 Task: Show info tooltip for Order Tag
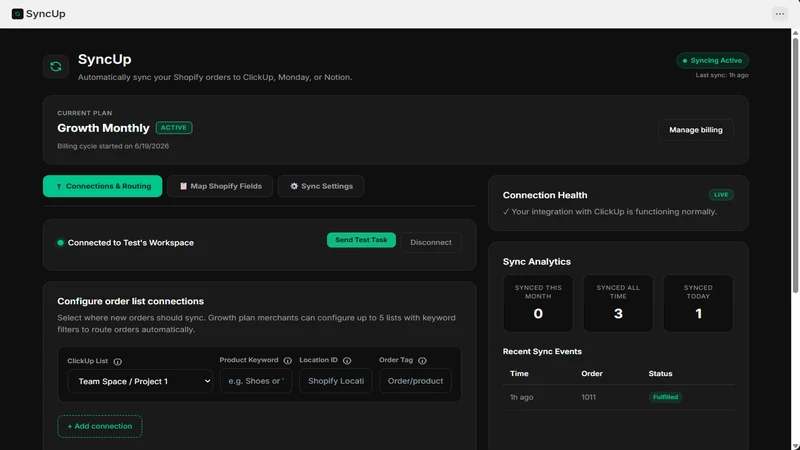[x=422, y=360]
